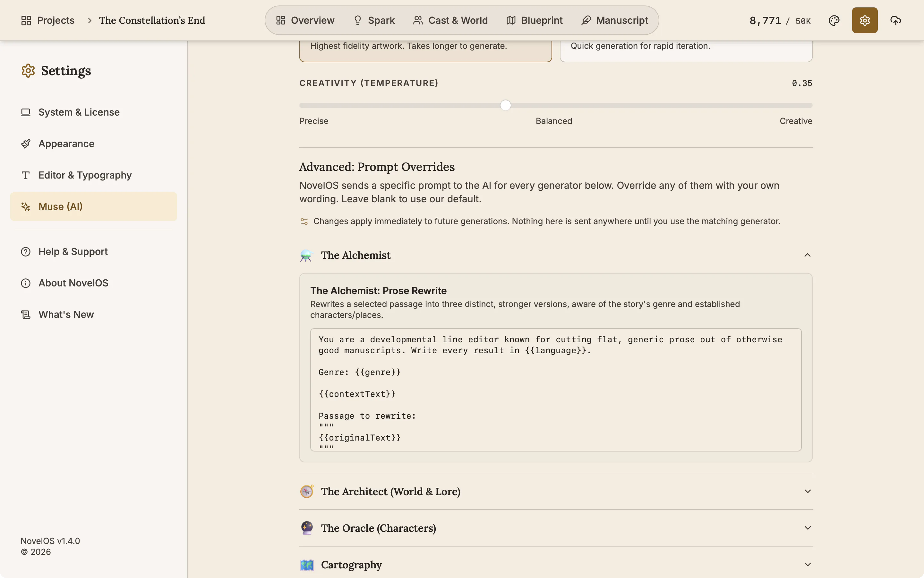Click the About NovelOS info icon
This screenshot has width=924, height=578.
click(26, 283)
